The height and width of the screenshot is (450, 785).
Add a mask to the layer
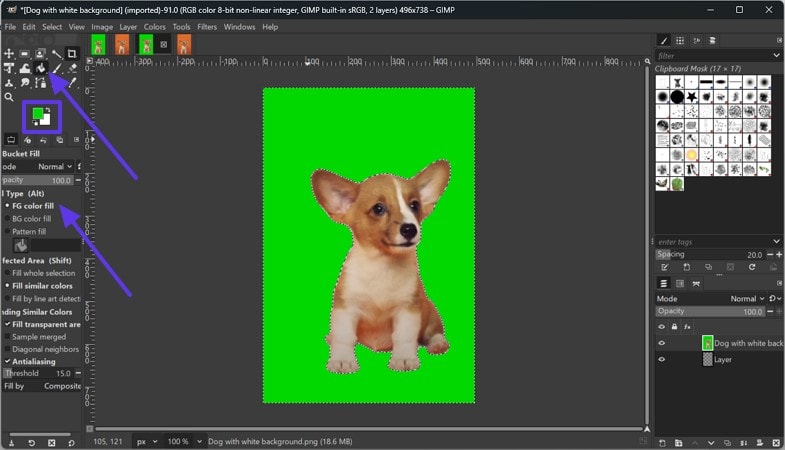point(759,443)
